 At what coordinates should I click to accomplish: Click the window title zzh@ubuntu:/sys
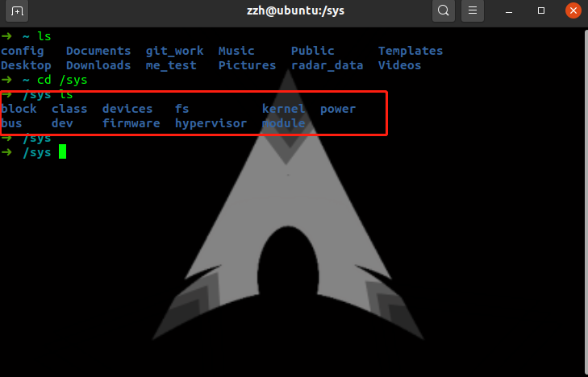295,10
